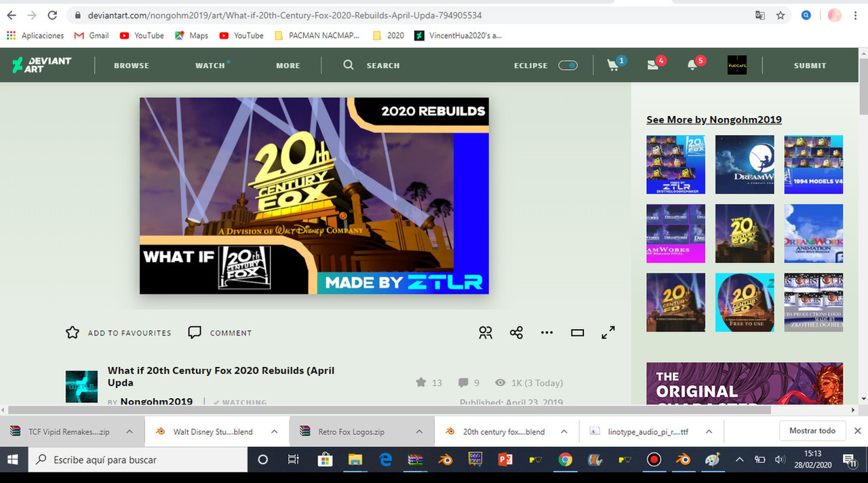Open the Windows notification center

(x=848, y=460)
